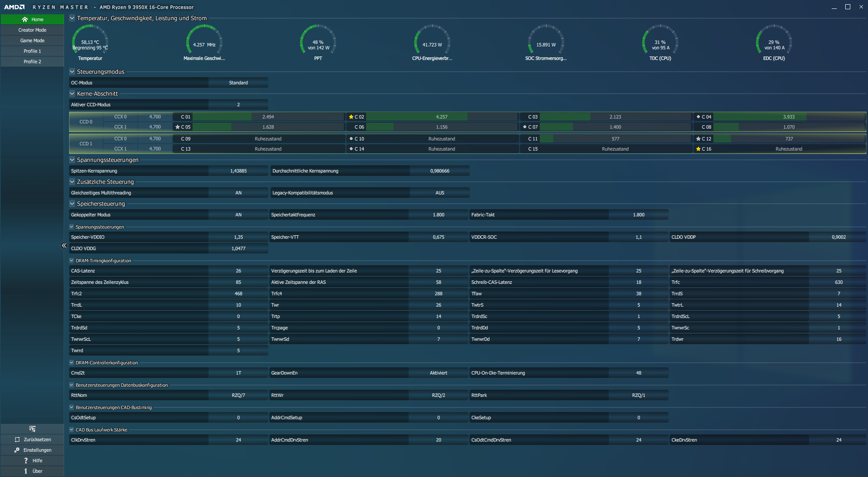Switch to Creator Mode tab
This screenshot has width=868, height=477.
pyautogui.click(x=32, y=30)
